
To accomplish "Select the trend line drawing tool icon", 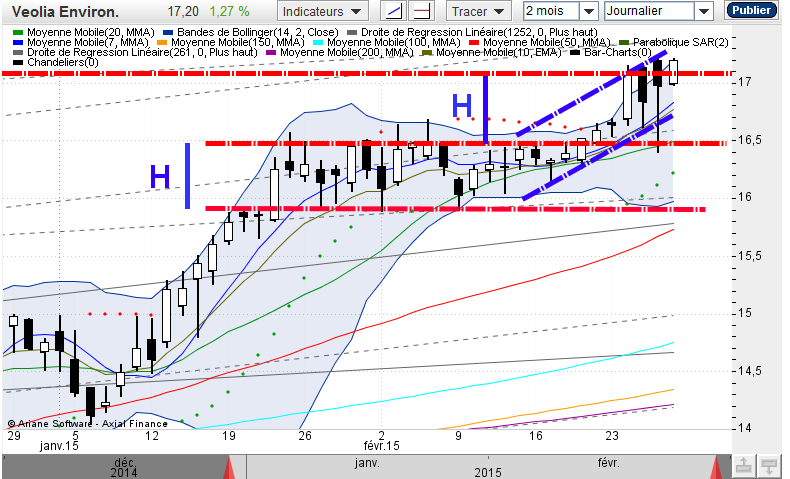I will (394, 11).
